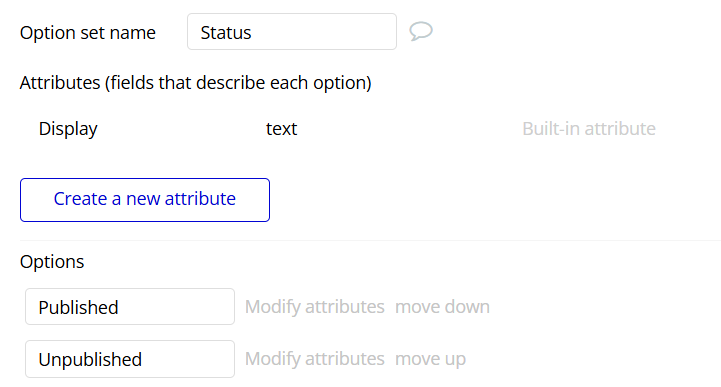The height and width of the screenshot is (387, 721).
Task: Move the Published option down
Action: click(x=442, y=307)
